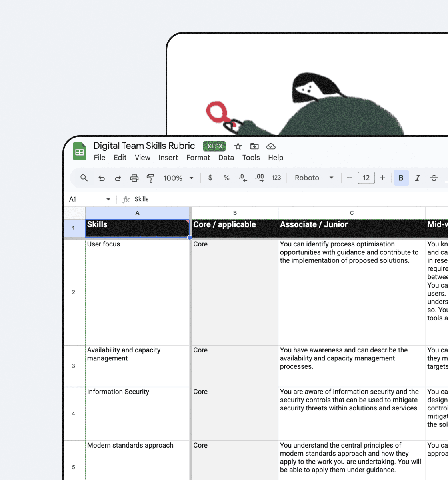Open the Insert menu

[168, 158]
